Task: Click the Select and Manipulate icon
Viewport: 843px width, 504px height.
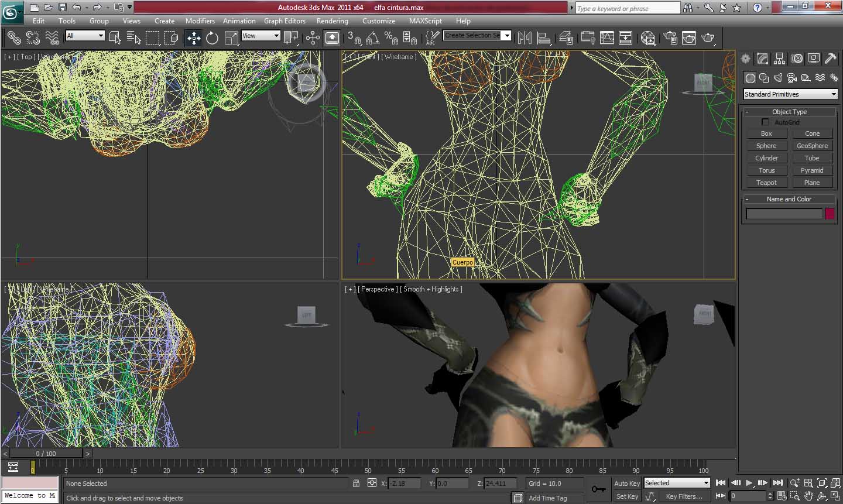Action: coord(313,38)
